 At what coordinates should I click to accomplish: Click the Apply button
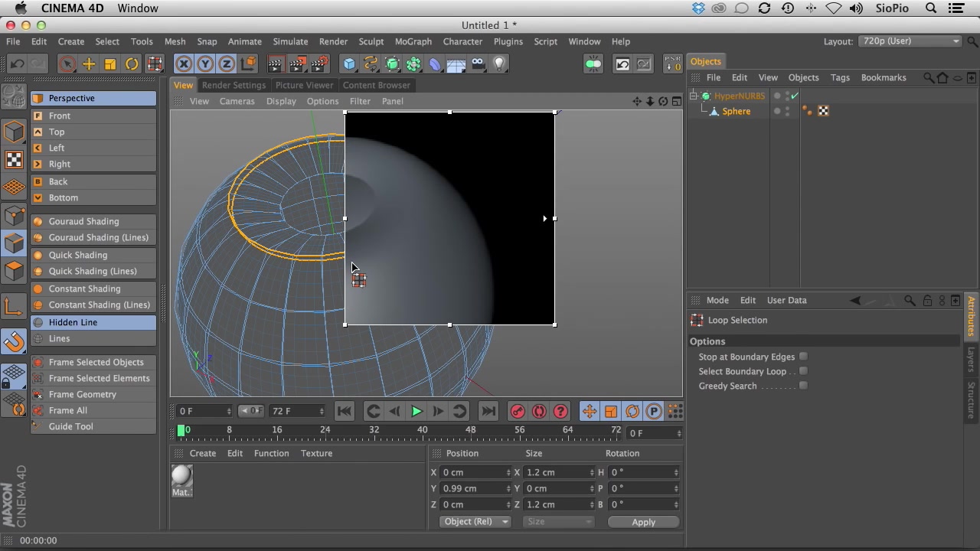tap(643, 522)
